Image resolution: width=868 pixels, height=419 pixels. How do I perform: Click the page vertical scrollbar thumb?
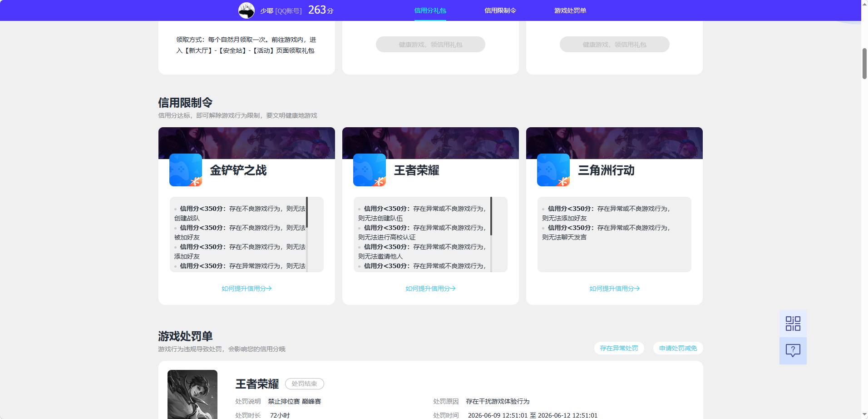pos(864,64)
